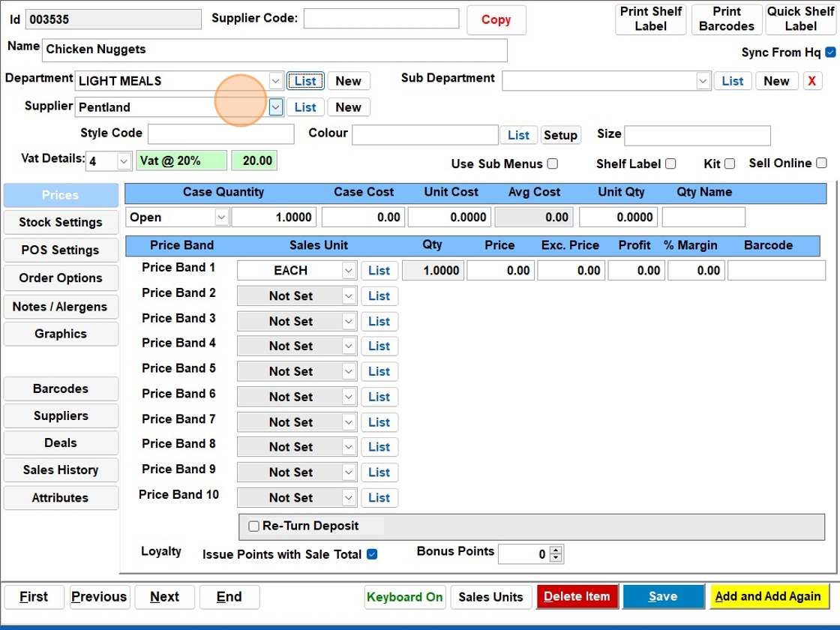Select Notes / Alergens tab
This screenshot has height=630, width=840.
61,307
